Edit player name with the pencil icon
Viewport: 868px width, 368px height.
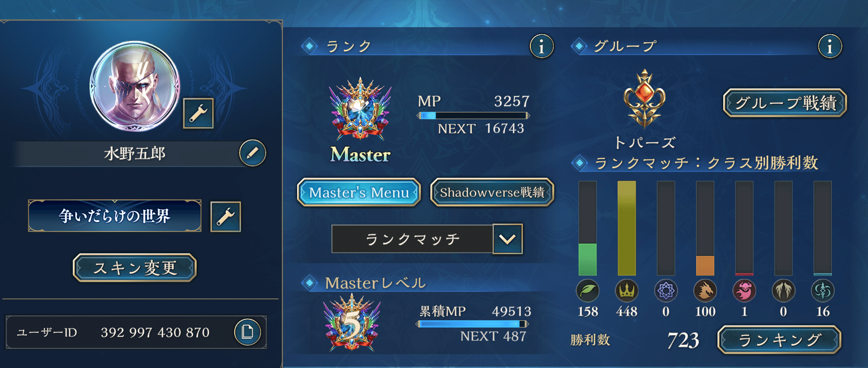tap(252, 153)
